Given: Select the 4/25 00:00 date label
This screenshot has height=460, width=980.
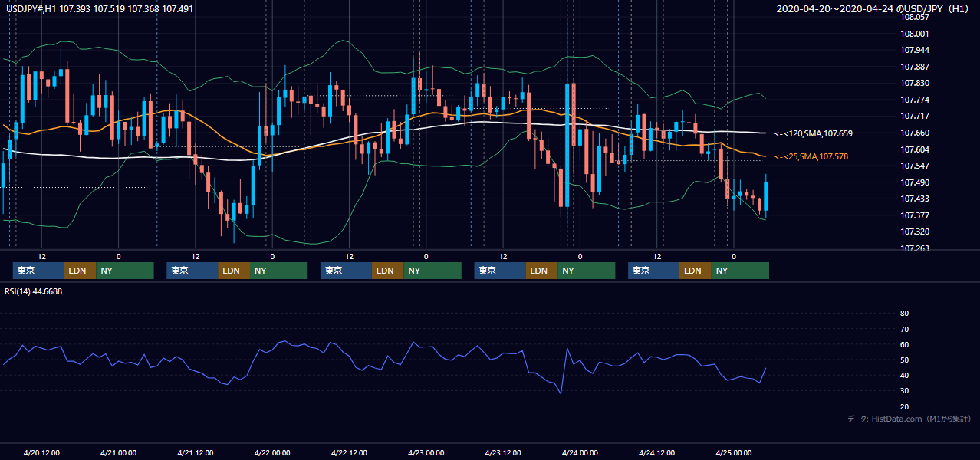Looking at the screenshot, I should point(734,452).
